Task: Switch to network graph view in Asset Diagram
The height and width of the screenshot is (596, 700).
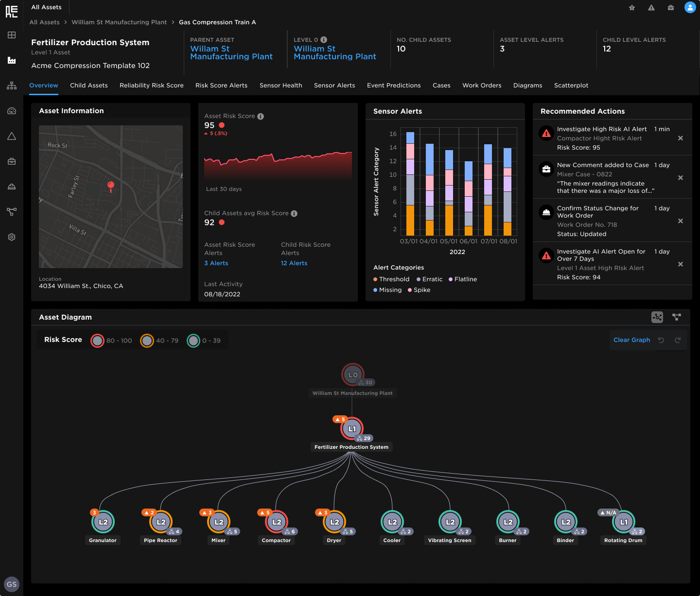Action: (657, 317)
